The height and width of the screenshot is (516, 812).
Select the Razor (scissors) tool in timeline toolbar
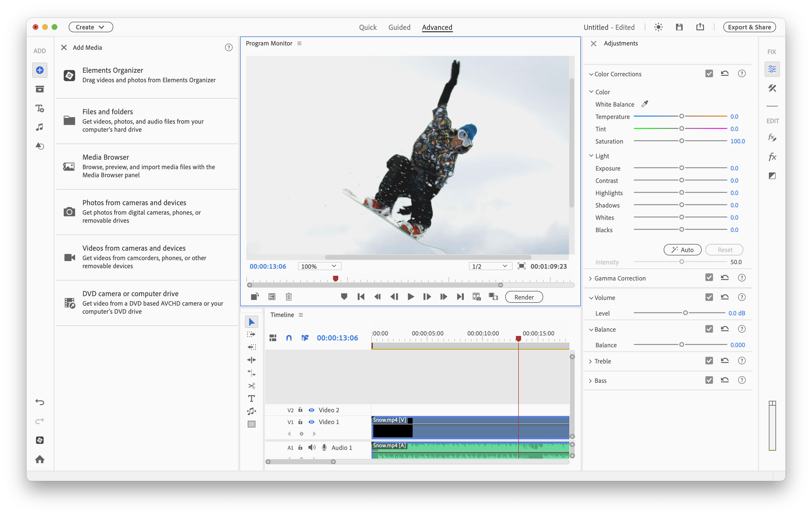pyautogui.click(x=252, y=385)
